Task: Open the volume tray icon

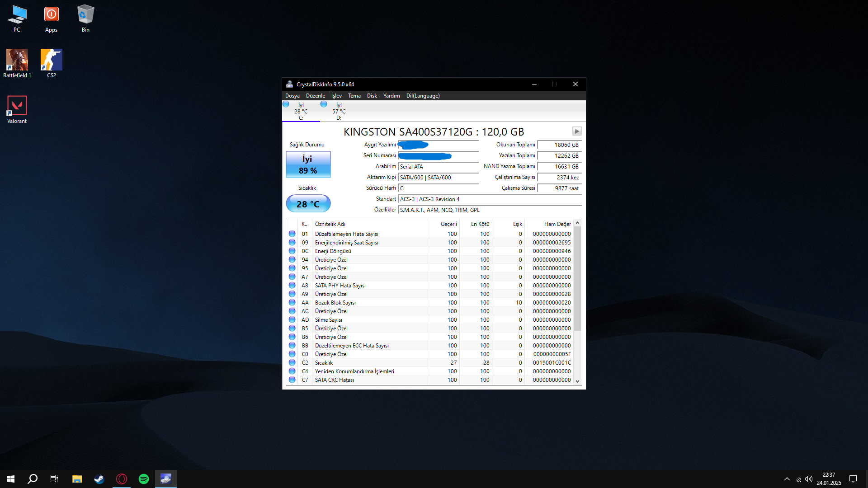Action: 809,479
